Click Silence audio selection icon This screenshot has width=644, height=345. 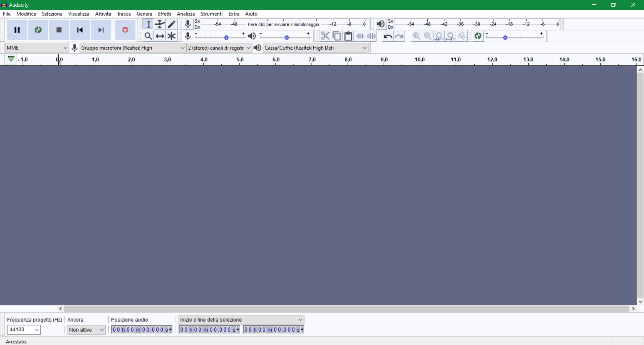pyautogui.click(x=371, y=36)
